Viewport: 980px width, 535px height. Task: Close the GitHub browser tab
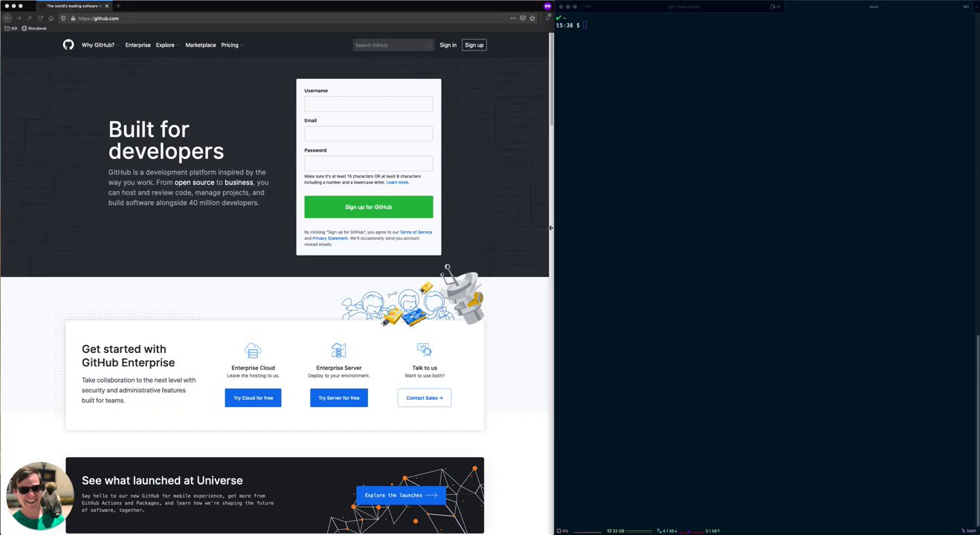106,6
